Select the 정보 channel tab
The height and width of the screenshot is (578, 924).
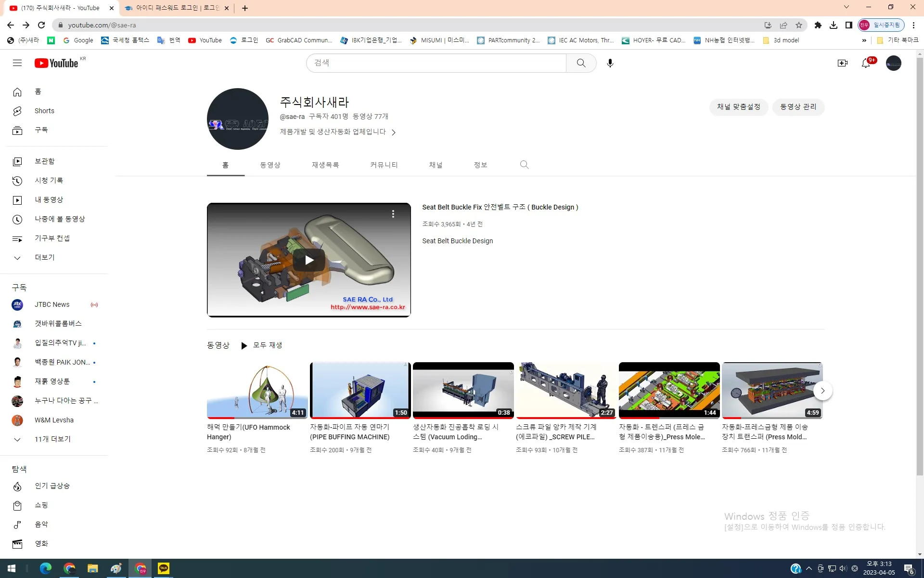[x=480, y=165]
